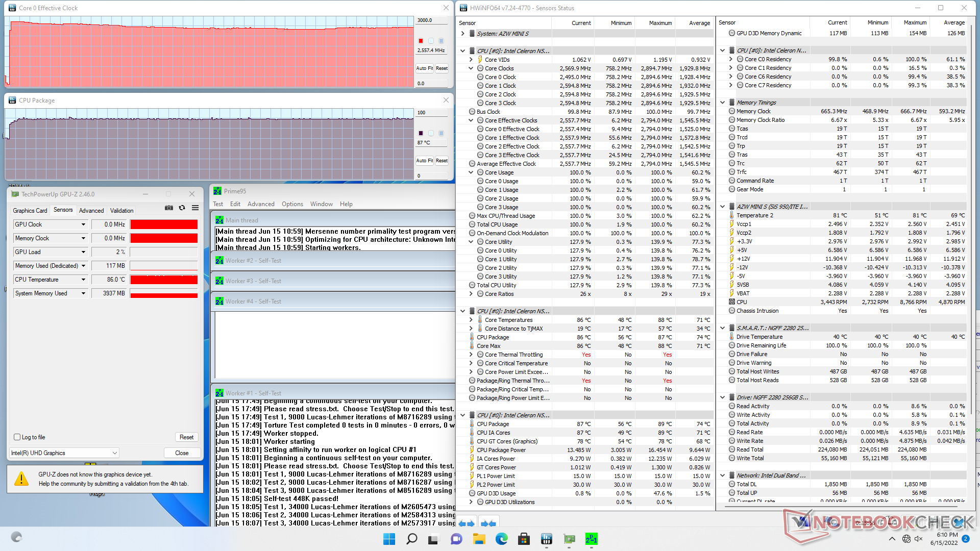980x551 pixels.
Task: Click the Prime95 Main thread window icon
Action: pyautogui.click(x=219, y=220)
